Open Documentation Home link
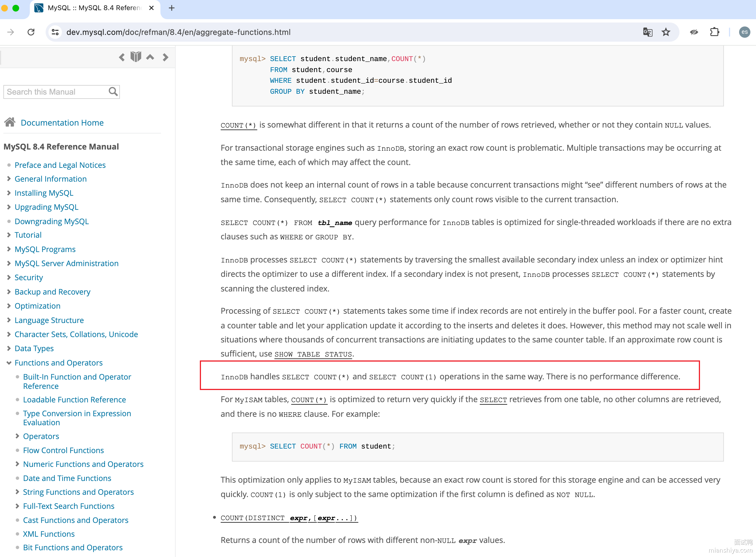The width and height of the screenshot is (756, 557). 62,123
